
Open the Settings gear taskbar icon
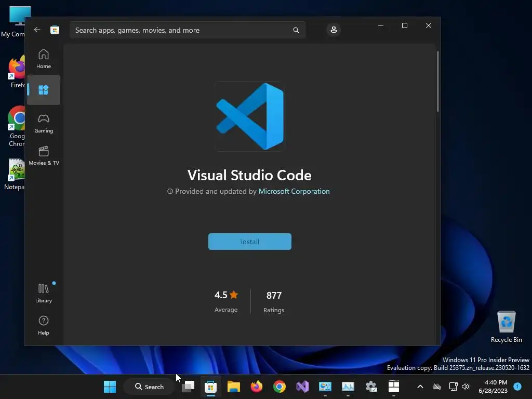[x=371, y=387]
